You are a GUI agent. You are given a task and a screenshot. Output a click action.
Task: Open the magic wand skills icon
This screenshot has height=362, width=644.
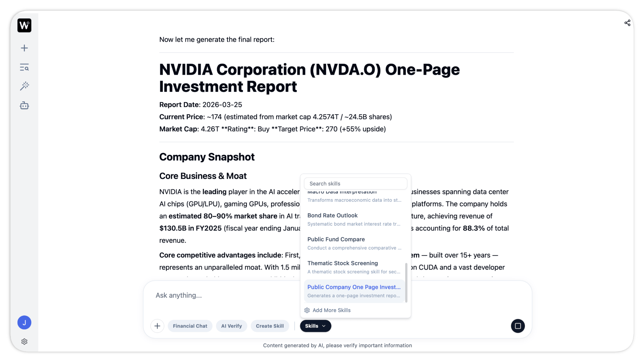[24, 86]
